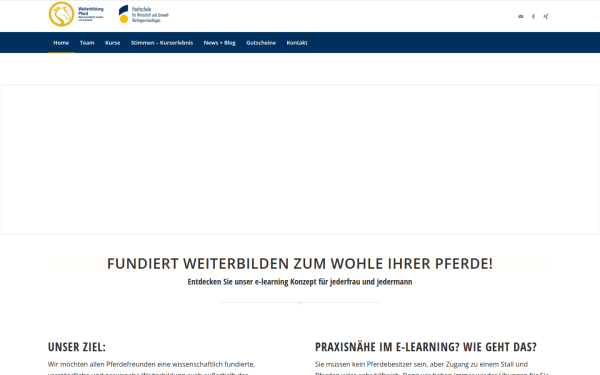This screenshot has height=375, width=600.
Task: Open the mail envelope icon in header
Action: coord(520,16)
